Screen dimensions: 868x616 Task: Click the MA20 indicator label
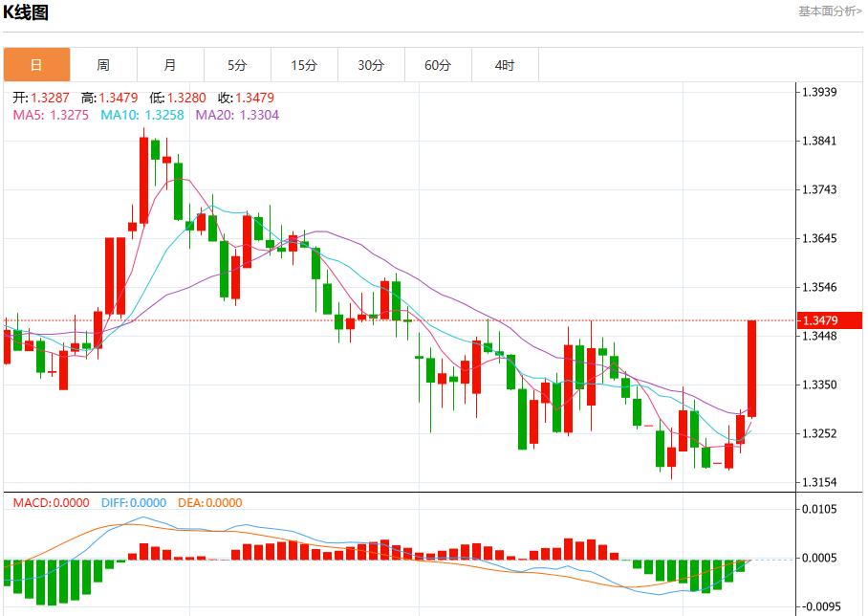237,115
